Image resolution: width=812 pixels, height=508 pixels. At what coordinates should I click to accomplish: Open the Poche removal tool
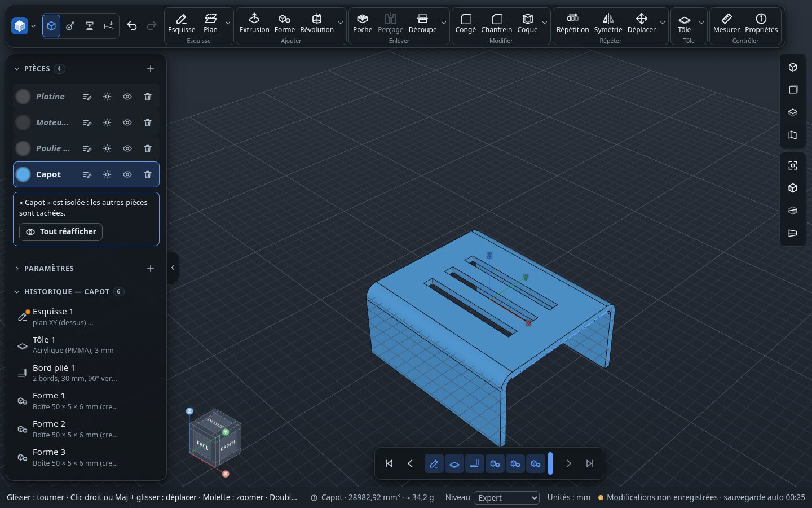click(363, 23)
